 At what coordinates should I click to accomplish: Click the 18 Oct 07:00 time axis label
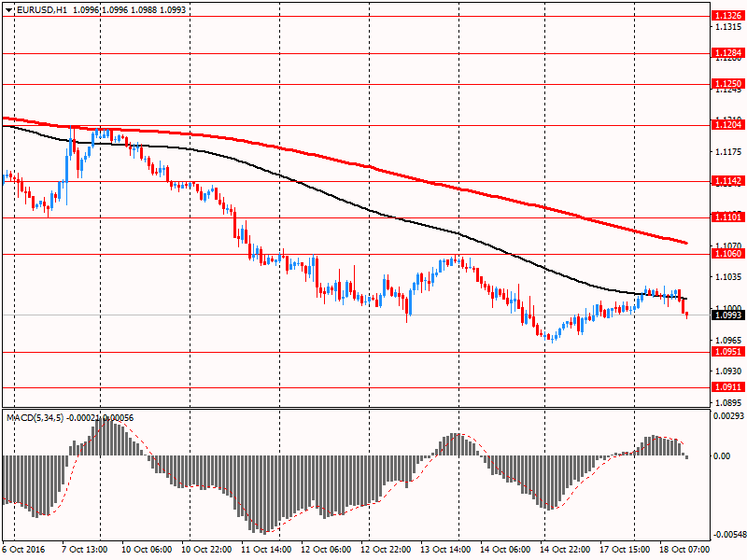(x=685, y=550)
